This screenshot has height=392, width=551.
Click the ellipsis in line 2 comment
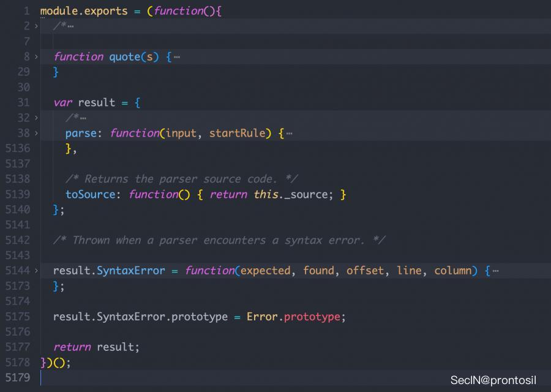(x=70, y=26)
